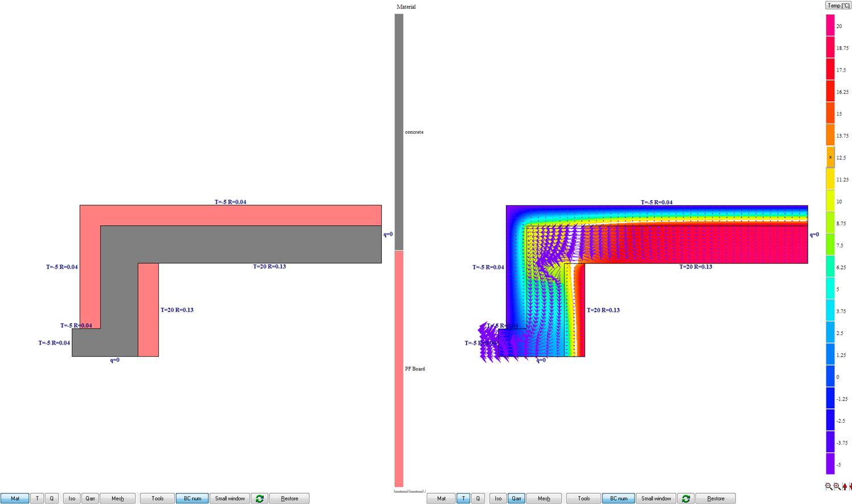Toggle BC num labels in left panel

coord(192,498)
